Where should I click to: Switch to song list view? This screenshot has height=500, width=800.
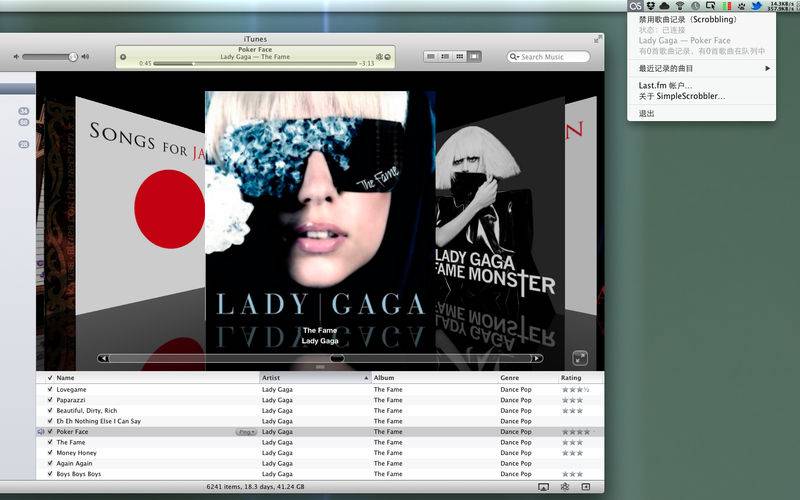pos(431,57)
